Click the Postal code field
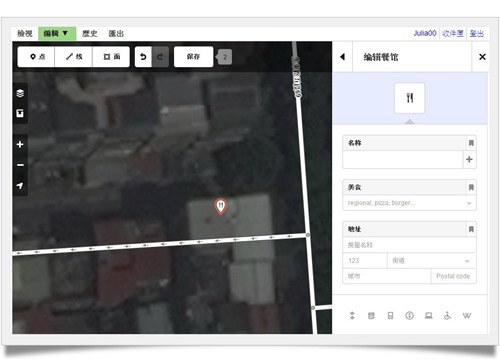This screenshot has width=500, height=362. point(453,276)
